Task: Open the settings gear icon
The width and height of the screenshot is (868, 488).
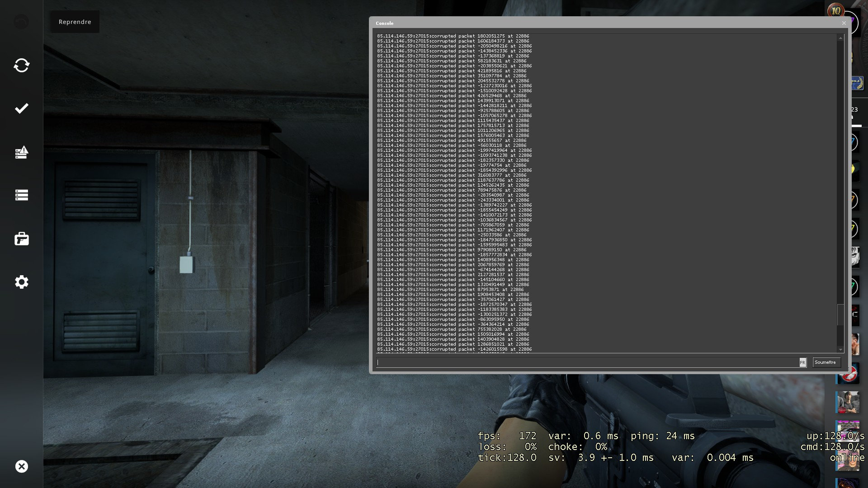Action: tap(21, 282)
